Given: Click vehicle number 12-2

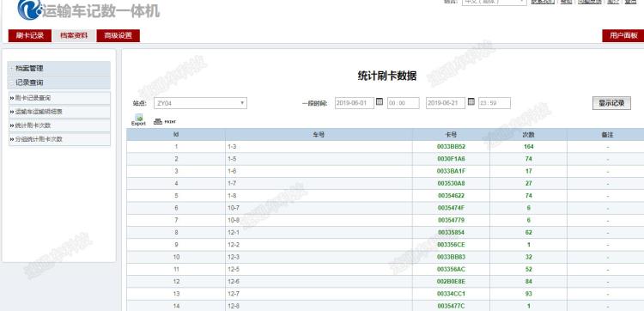Looking at the screenshot, I should pyautogui.click(x=234, y=245).
